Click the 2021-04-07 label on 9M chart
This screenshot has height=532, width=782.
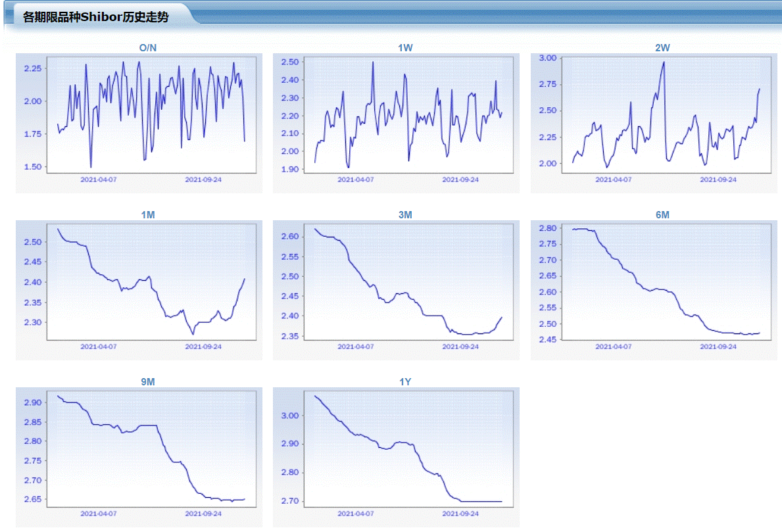pyautogui.click(x=98, y=514)
